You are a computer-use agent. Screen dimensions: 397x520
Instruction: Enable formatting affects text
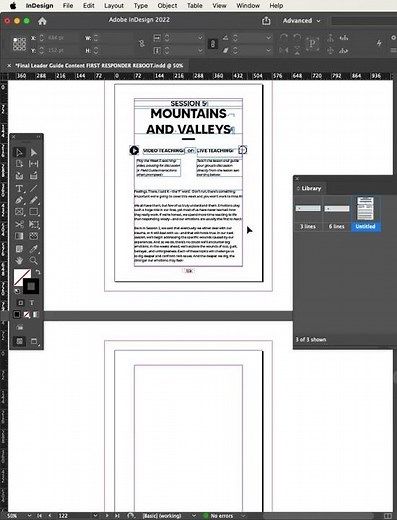[32, 303]
